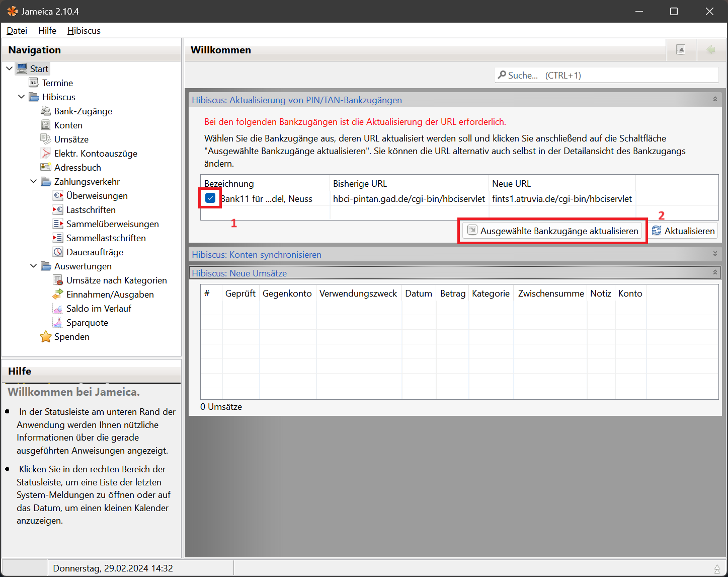
Task: Select Saldo im Verlauf entry
Action: point(99,308)
